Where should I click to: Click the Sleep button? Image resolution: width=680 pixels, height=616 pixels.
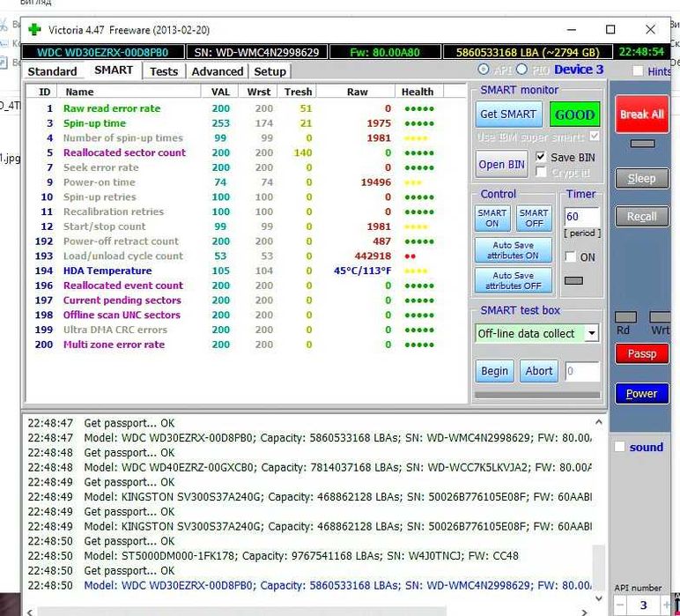tap(642, 178)
